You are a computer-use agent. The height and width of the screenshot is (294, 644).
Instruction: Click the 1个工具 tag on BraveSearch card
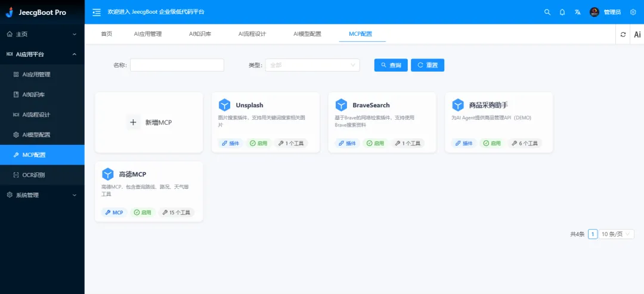pos(408,143)
